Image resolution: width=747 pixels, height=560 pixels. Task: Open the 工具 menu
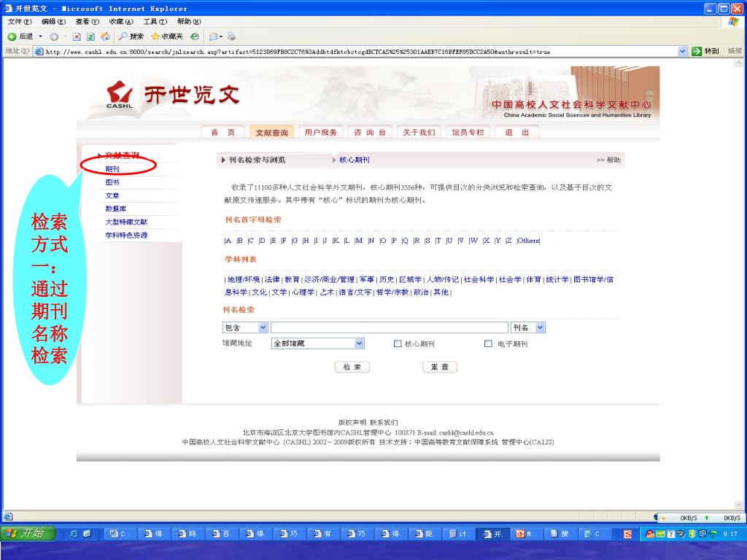coord(155,21)
